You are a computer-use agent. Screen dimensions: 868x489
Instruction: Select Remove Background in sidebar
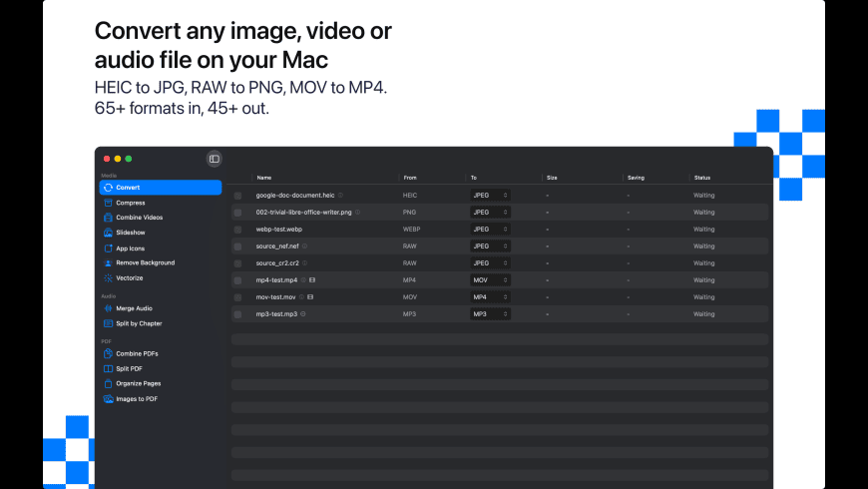pos(146,263)
